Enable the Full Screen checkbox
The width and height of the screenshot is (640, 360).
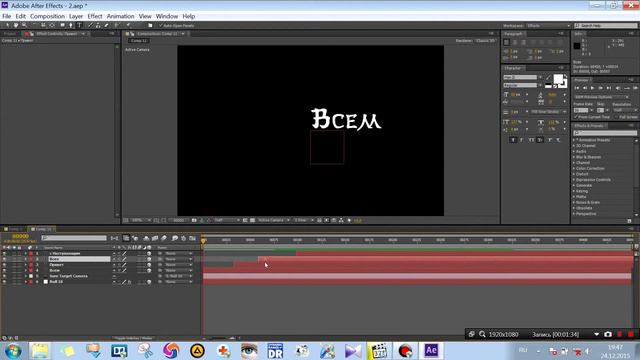pyautogui.click(x=616, y=117)
